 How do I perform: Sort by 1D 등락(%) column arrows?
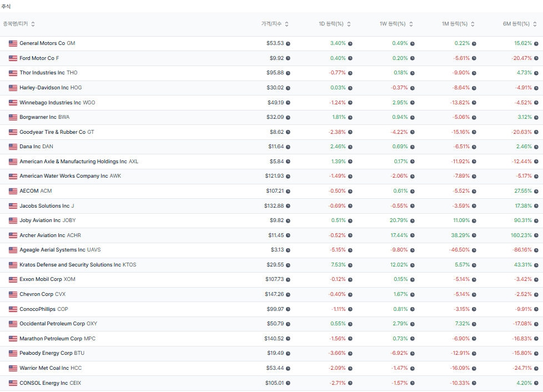tap(349, 24)
